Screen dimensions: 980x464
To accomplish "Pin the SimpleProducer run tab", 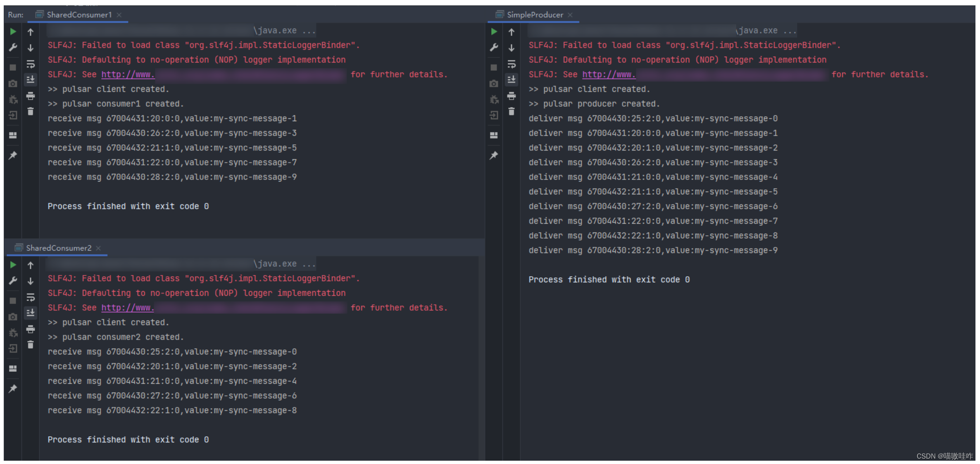I will point(494,155).
